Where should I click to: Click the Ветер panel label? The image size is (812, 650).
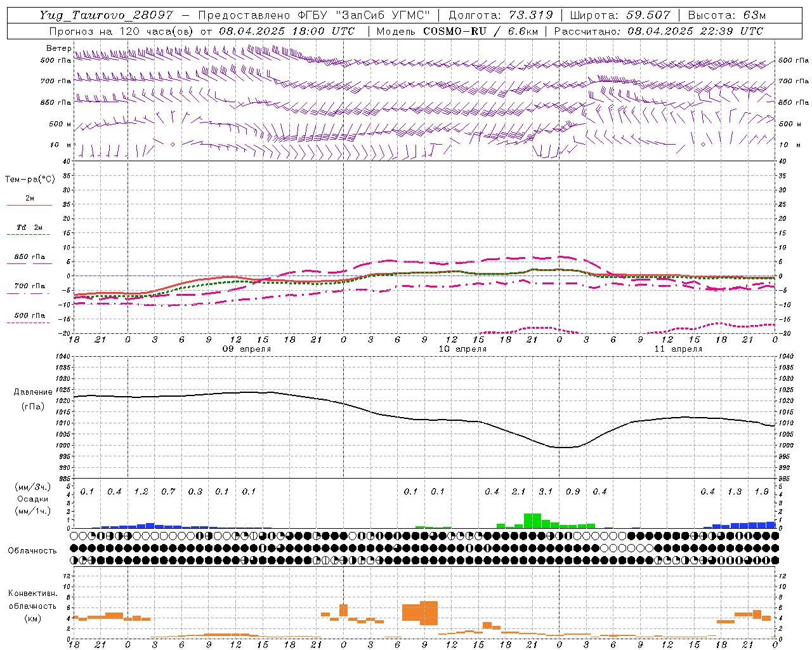point(58,48)
